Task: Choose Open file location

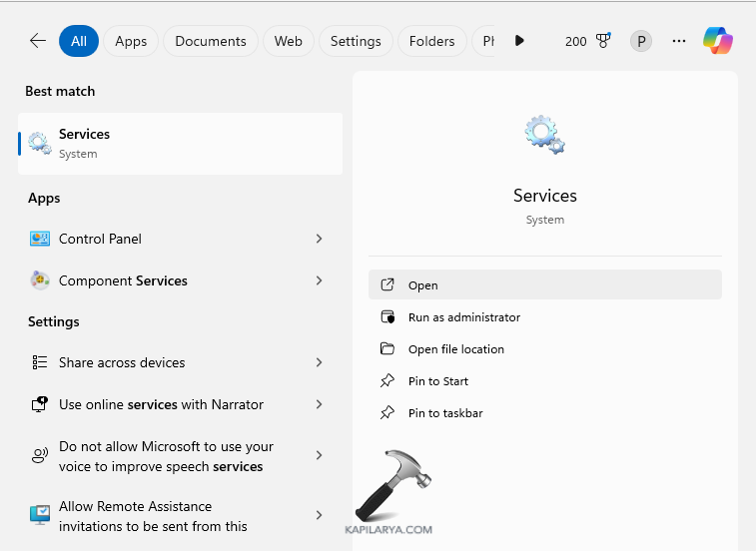Action: [x=455, y=349]
